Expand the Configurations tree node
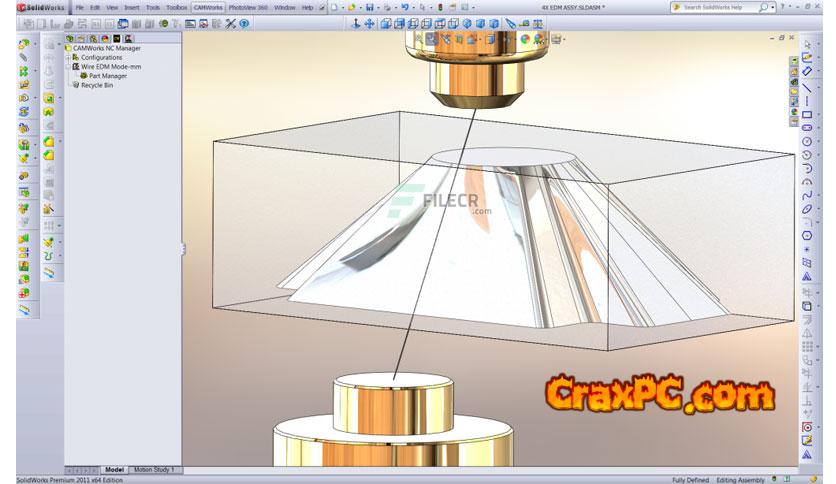The image size is (836, 484). point(68,57)
